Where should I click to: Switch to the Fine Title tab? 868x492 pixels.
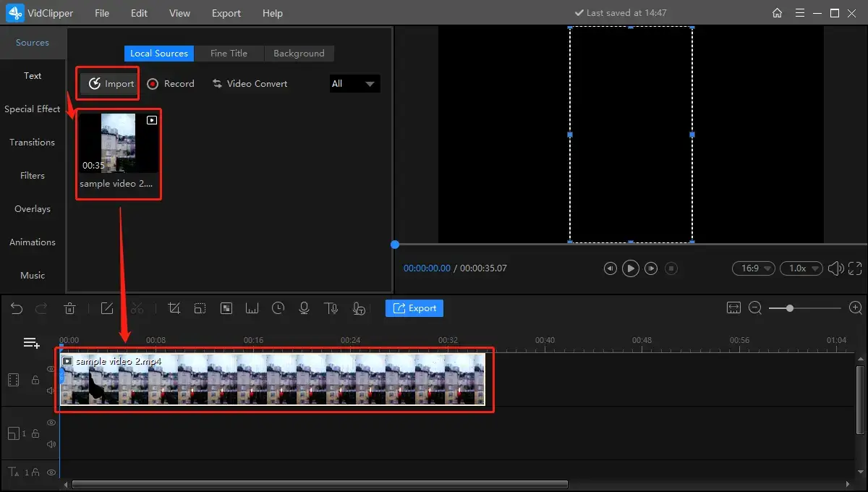(x=229, y=54)
